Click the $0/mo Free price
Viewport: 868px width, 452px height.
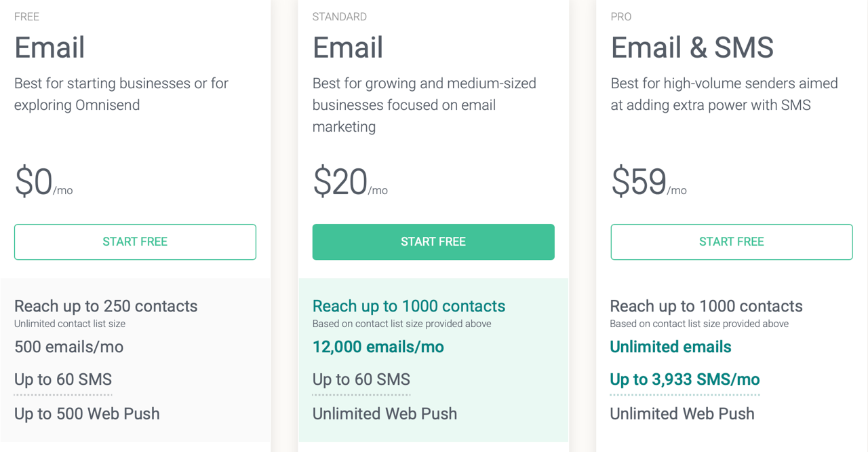pos(43,182)
